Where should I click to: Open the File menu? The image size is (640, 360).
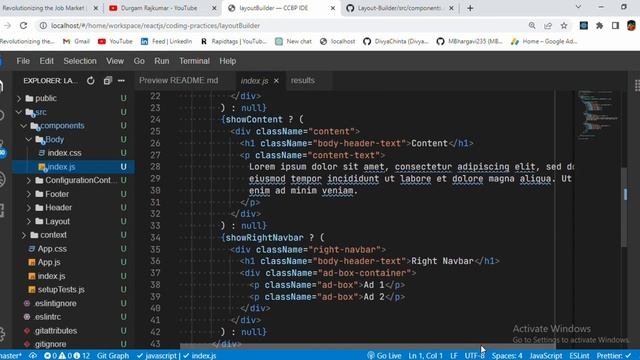23,61
